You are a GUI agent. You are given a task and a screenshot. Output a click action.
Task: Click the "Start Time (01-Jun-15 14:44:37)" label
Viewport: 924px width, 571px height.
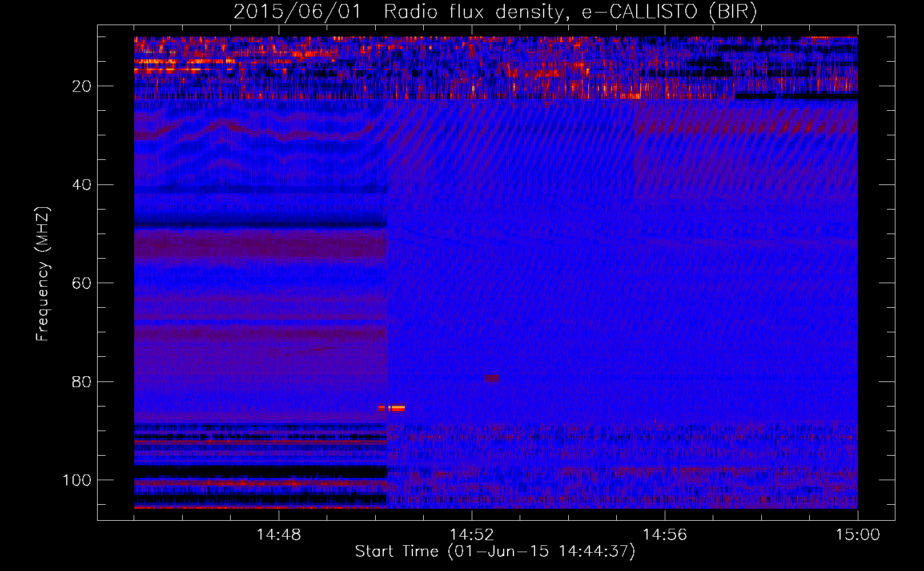click(x=495, y=552)
